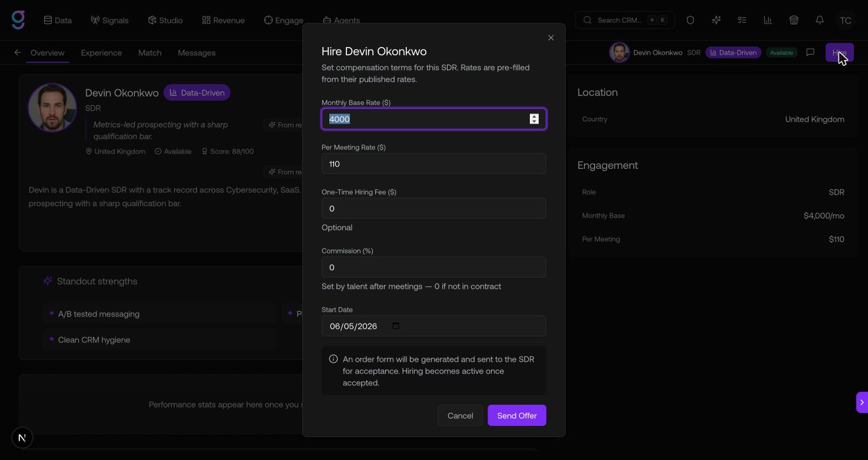This screenshot has width=868, height=460.
Task: Open the Data menu
Action: coord(58,20)
